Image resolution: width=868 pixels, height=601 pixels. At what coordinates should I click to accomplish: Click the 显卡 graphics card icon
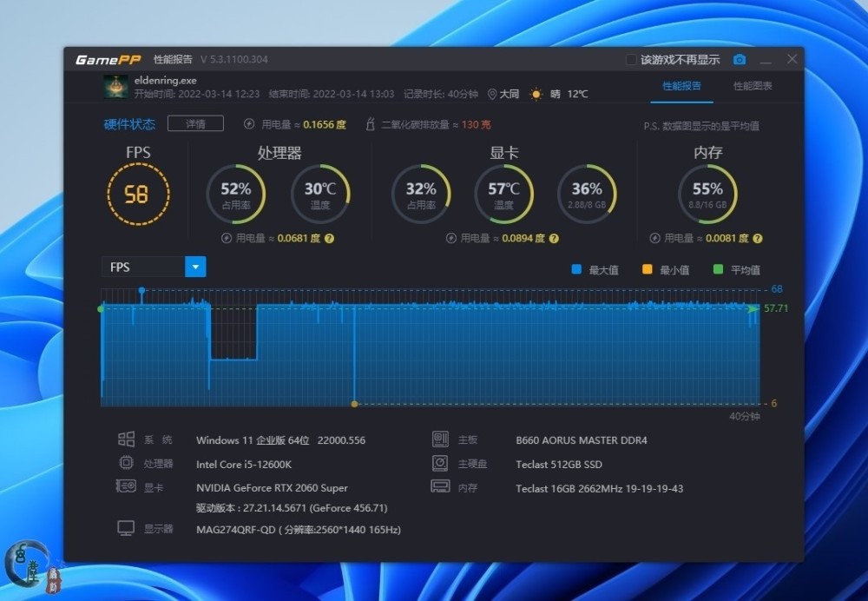[126, 486]
